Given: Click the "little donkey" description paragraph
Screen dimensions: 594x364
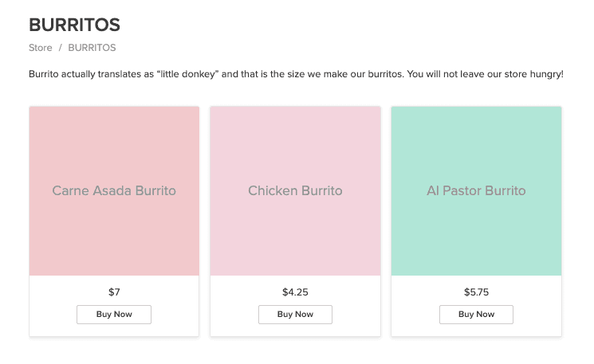Looking at the screenshot, I should pos(296,74).
